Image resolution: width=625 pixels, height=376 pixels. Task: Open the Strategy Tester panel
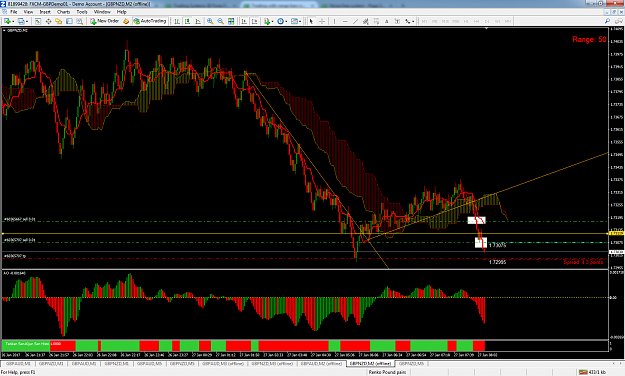(x=80, y=21)
